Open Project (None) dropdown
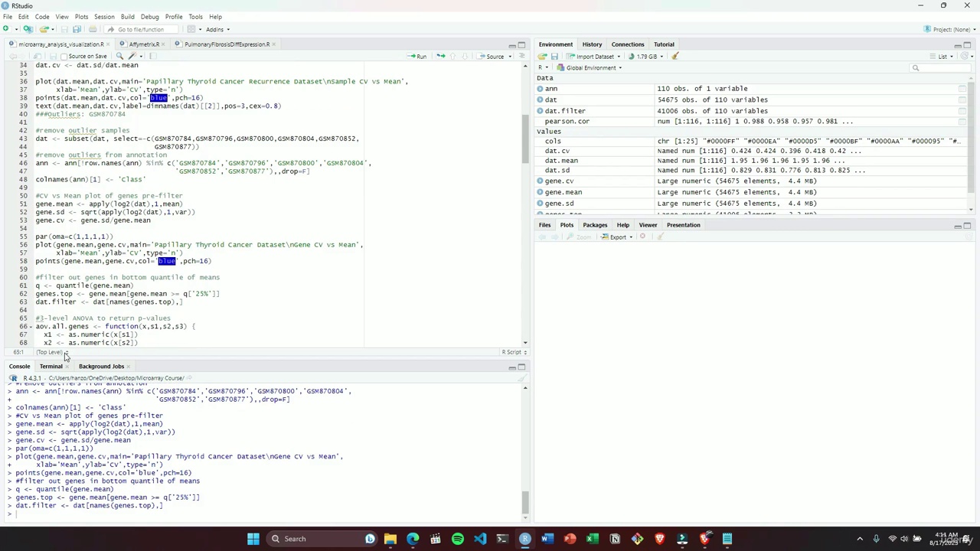980x551 pixels. click(x=949, y=29)
